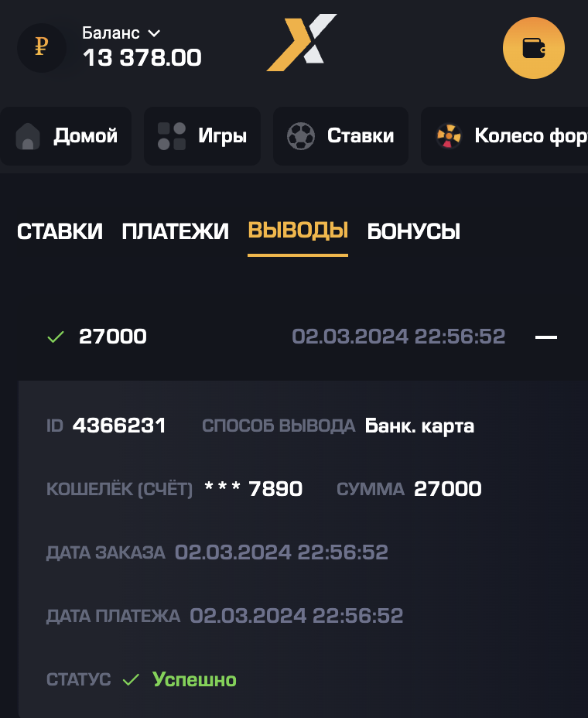Viewport: 588px width, 718px height.
Task: Click the soccer ball icon
Action: 300,136
